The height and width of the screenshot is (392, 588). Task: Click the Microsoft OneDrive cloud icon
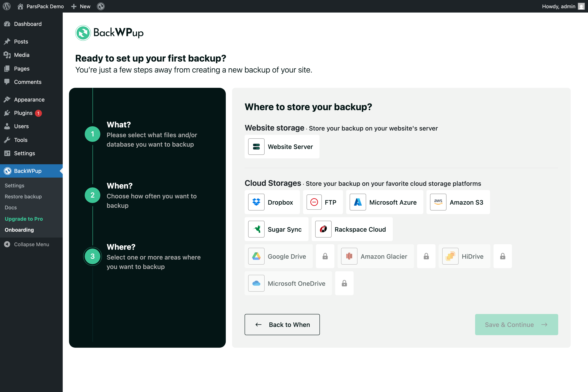[256, 283]
